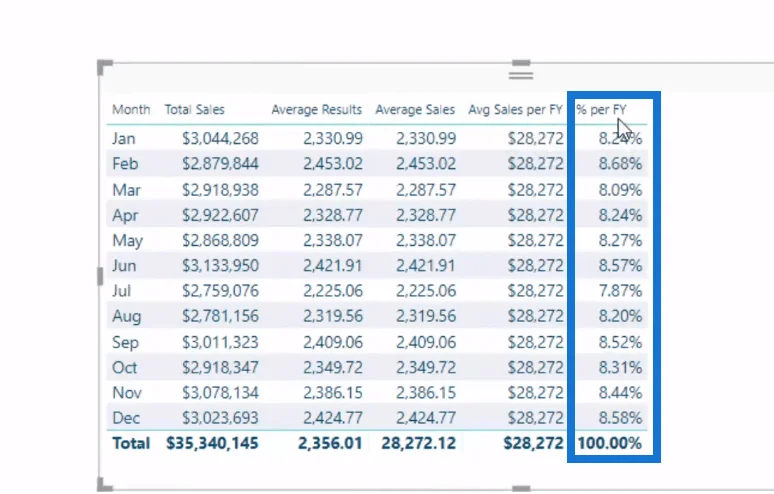The image size is (774, 494).
Task: Sort by the Month column header
Action: pos(131,110)
